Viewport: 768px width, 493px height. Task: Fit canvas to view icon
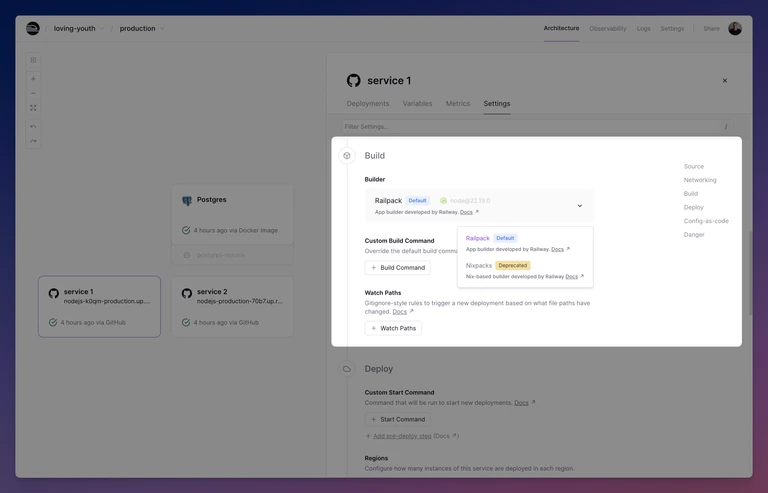pyautogui.click(x=33, y=108)
